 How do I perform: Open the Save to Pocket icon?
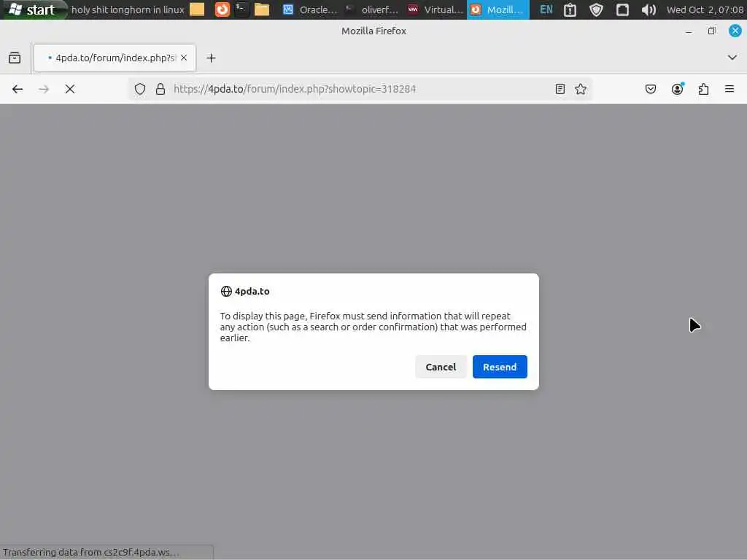[x=650, y=89]
